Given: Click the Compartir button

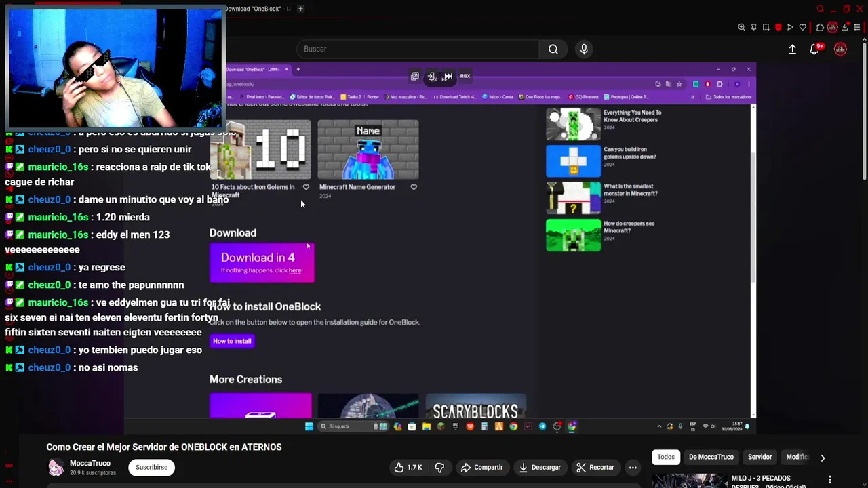Looking at the screenshot, I should (481, 467).
